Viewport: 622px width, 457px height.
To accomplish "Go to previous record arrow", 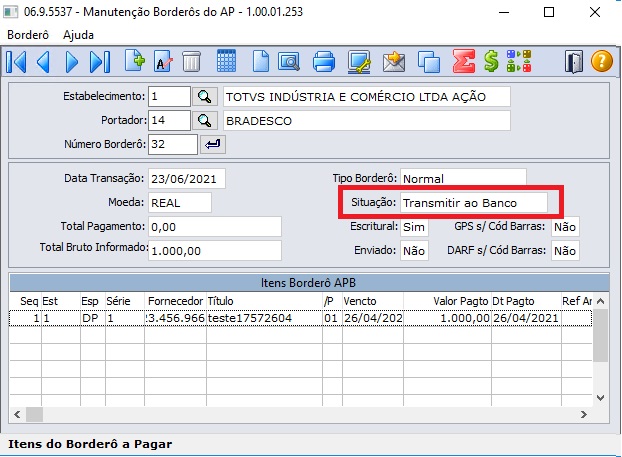I will pos(43,62).
